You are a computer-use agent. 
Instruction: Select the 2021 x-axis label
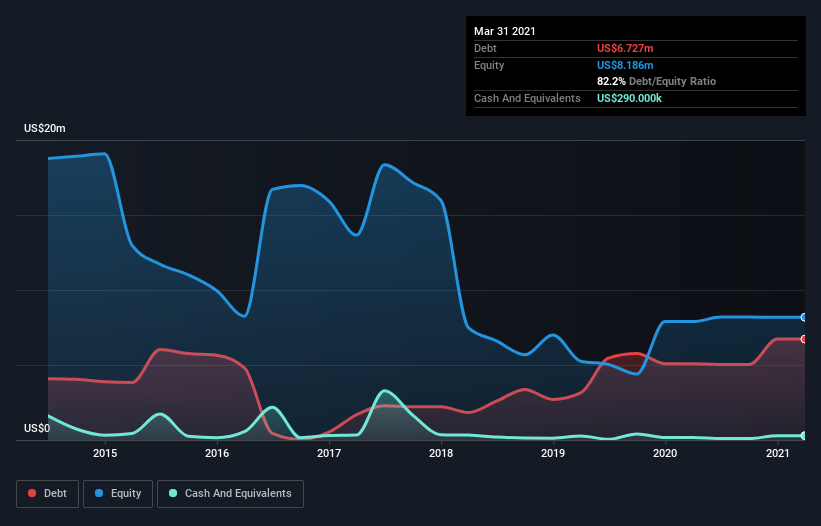[x=778, y=453]
